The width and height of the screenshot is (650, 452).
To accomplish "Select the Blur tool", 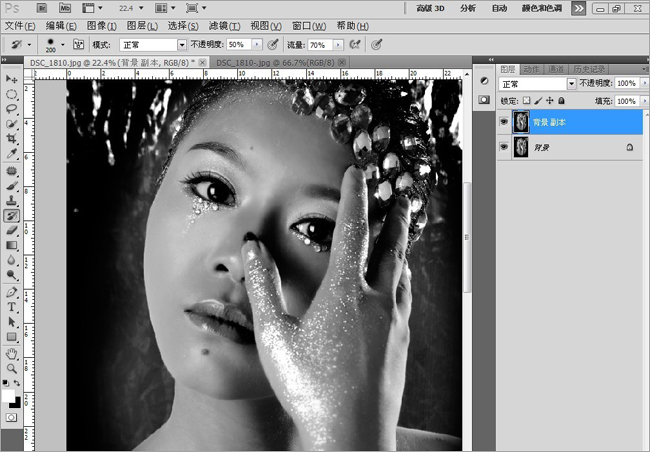I will pos(12,260).
